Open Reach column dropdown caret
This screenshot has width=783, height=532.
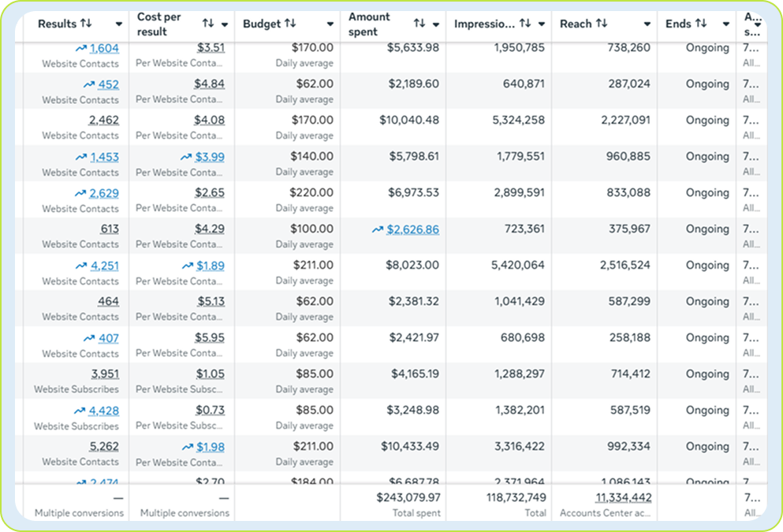(x=647, y=24)
